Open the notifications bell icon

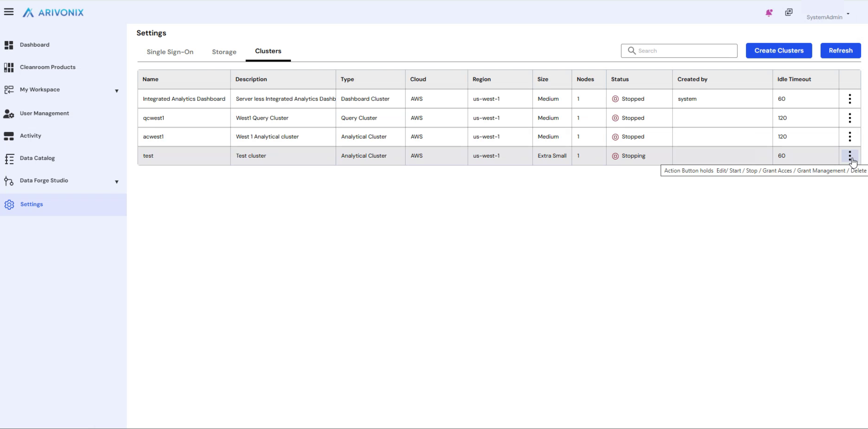pyautogui.click(x=769, y=13)
